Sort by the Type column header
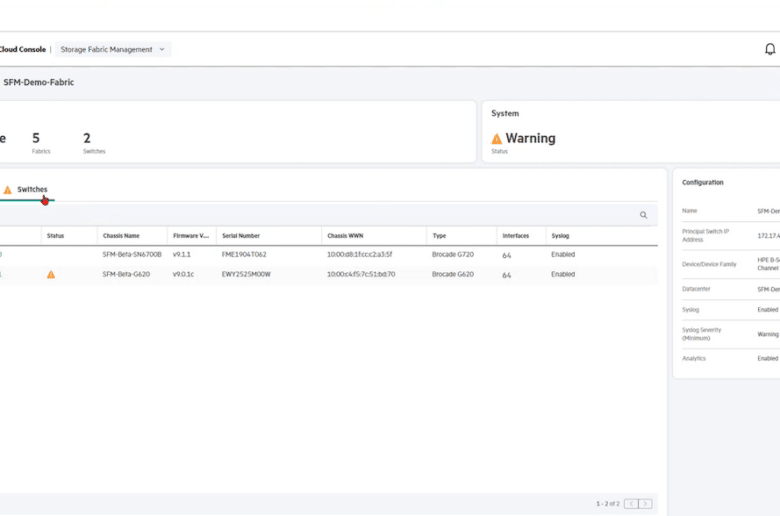 (x=439, y=236)
